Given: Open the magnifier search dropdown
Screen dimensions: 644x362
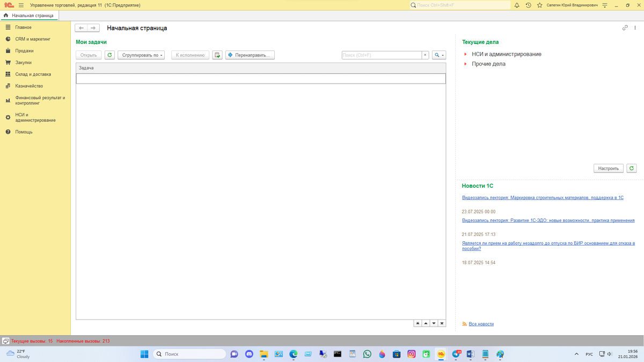Looking at the screenshot, I should (439, 55).
